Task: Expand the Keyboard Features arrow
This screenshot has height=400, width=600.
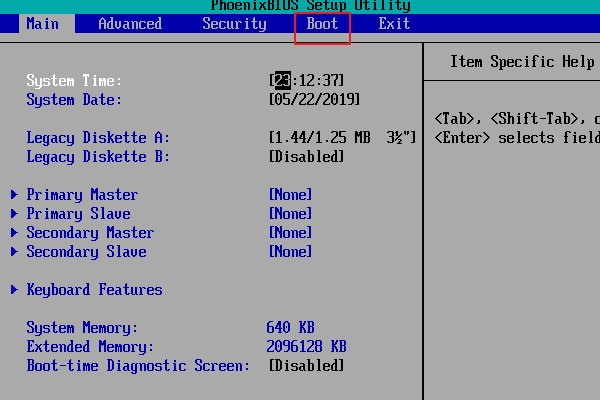Action: (x=14, y=289)
